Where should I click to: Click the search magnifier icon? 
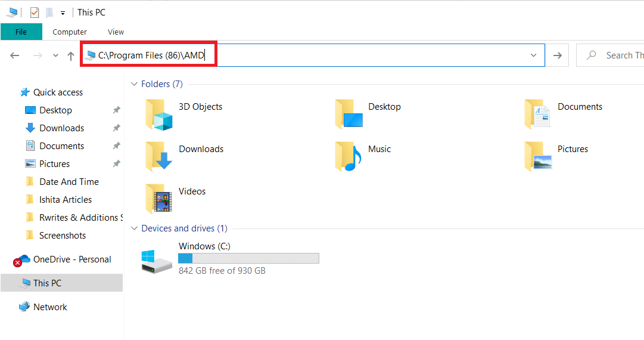(592, 55)
